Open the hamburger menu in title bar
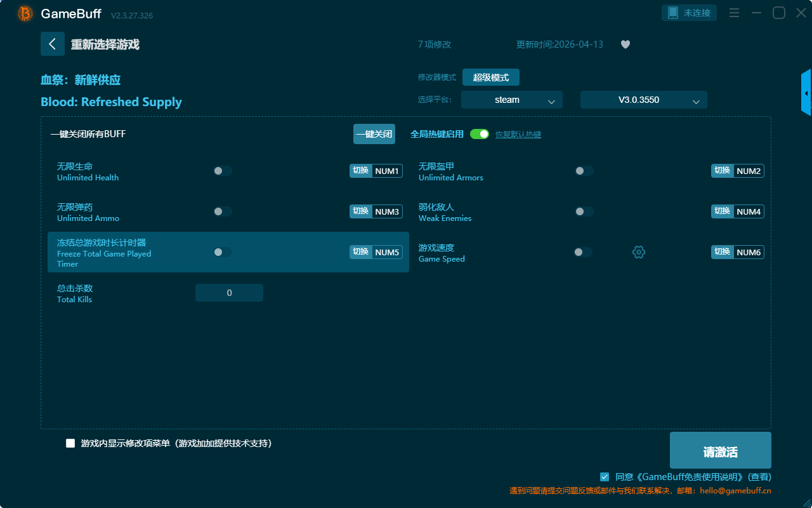 click(x=734, y=13)
